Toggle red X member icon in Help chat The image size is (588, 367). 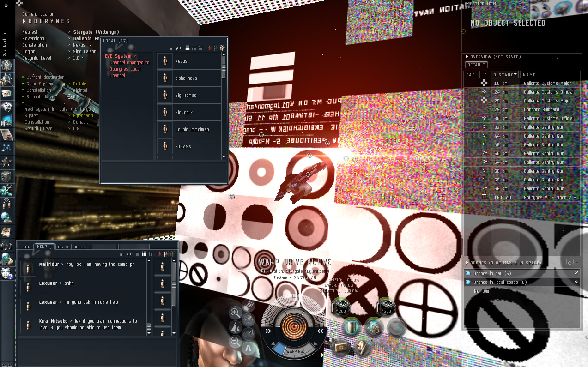[x=160, y=254]
